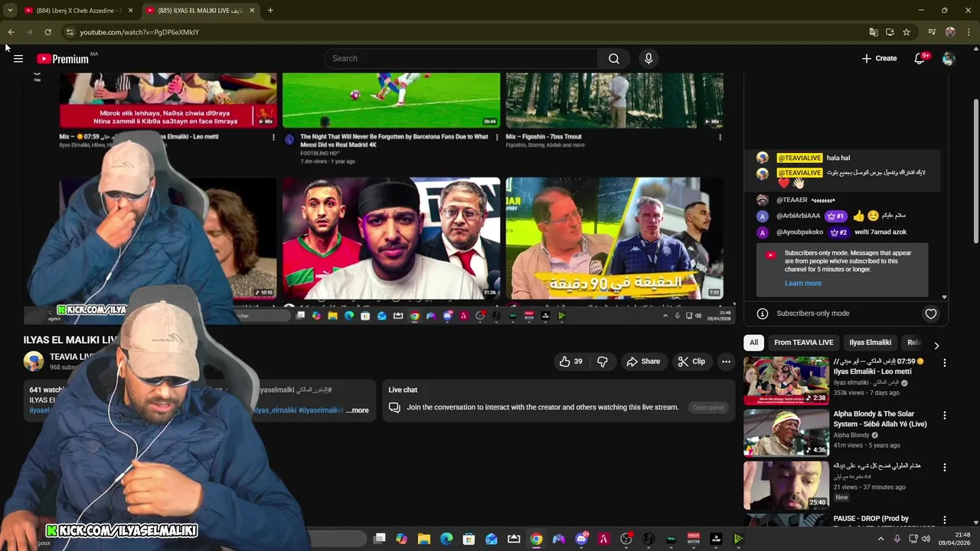Dislike the live stream video
This screenshot has height=551, width=980.
603,361
